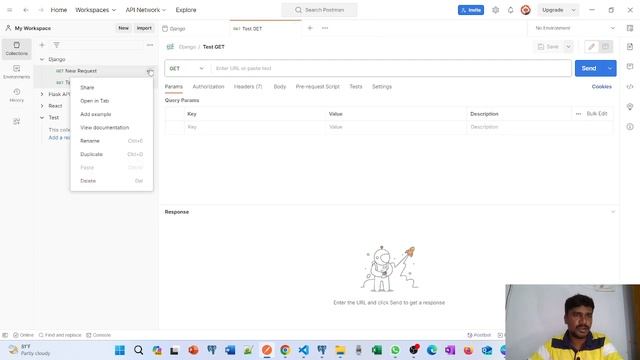Open the Send button dropdown arrow

(x=610, y=69)
